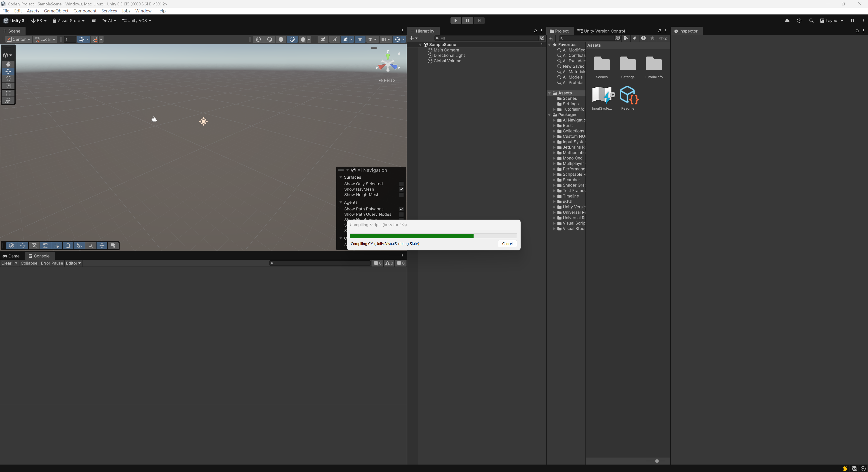868x472 pixels.
Task: Click the Search overlay magnifier icon
Action: tap(90, 245)
